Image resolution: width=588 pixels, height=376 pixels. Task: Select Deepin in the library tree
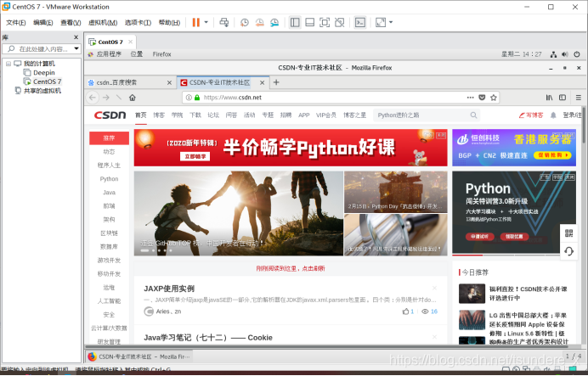[39, 73]
